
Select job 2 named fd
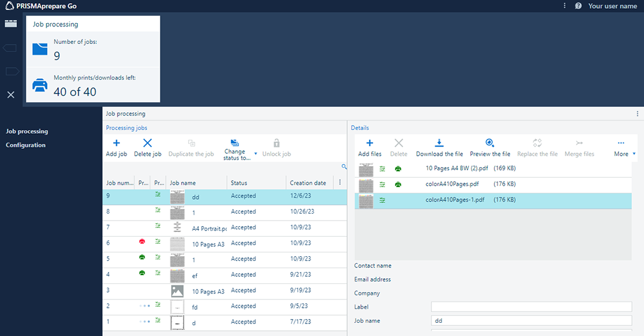click(x=225, y=307)
